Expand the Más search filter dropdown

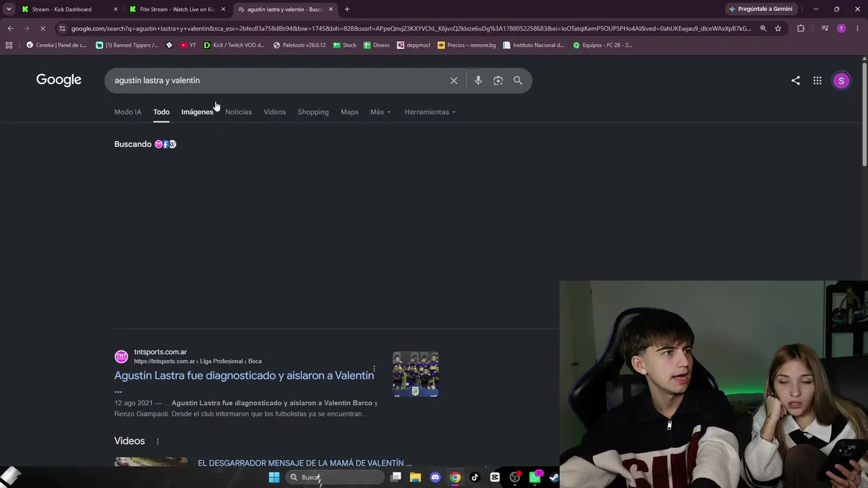point(380,112)
